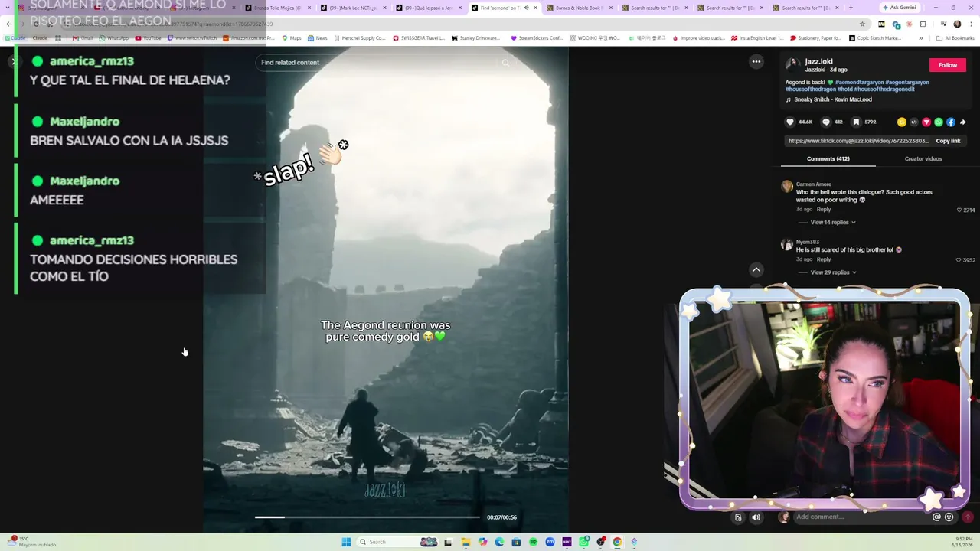Post the comment with the red arrow
The image size is (980, 551).
967,517
